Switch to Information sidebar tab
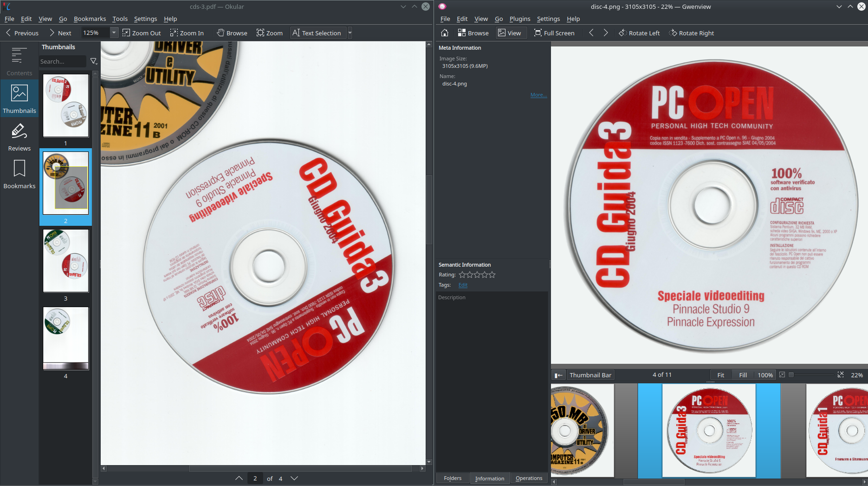The height and width of the screenshot is (486, 868). pos(490,478)
